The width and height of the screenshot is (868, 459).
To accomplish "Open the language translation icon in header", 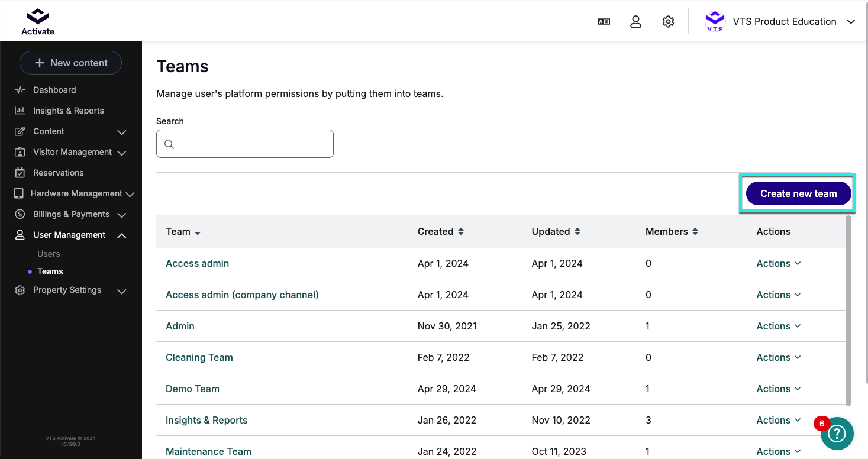I will pyautogui.click(x=604, y=22).
